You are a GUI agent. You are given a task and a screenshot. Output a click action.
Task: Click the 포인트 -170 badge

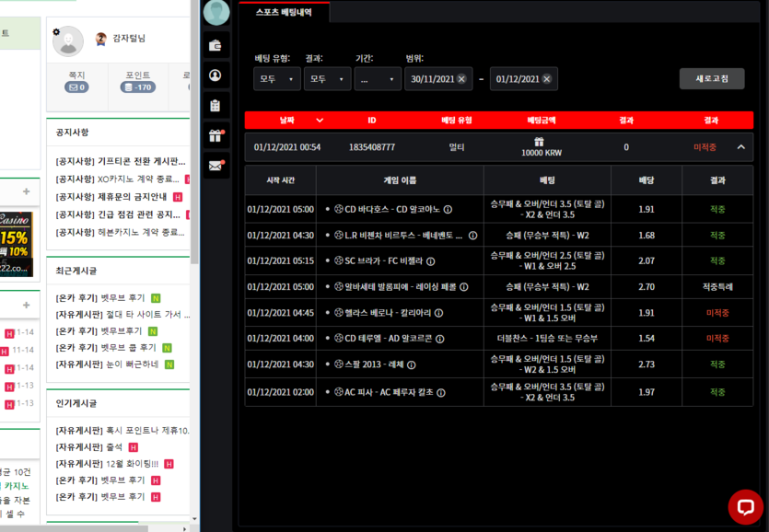click(x=138, y=87)
